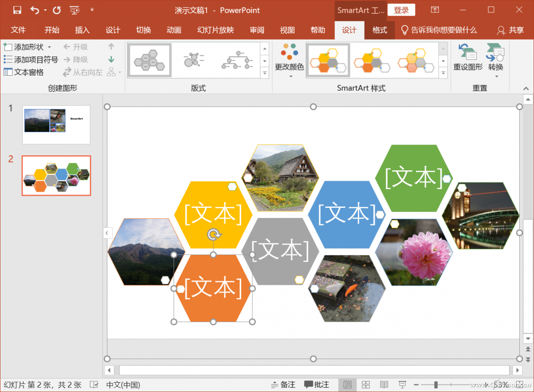The width and height of the screenshot is (534, 392).
Task: Click the zoom slider handle
Action: pyautogui.click(x=436, y=384)
